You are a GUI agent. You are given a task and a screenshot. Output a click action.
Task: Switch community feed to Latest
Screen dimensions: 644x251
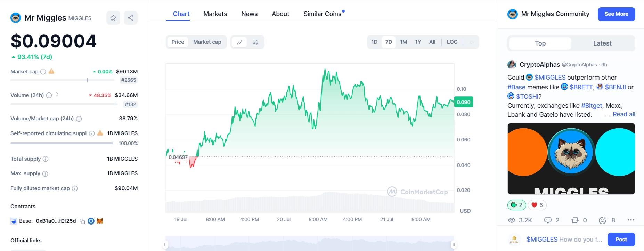tap(602, 43)
